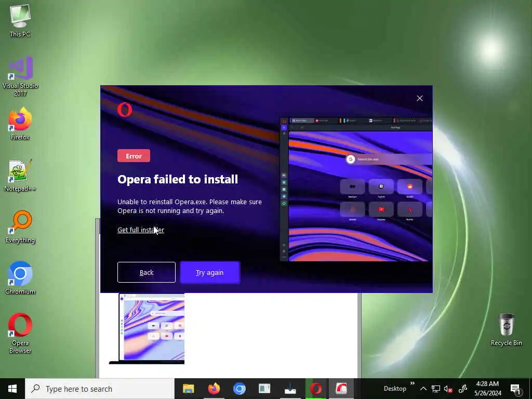Click the Opera failed to install heading

coord(178,179)
